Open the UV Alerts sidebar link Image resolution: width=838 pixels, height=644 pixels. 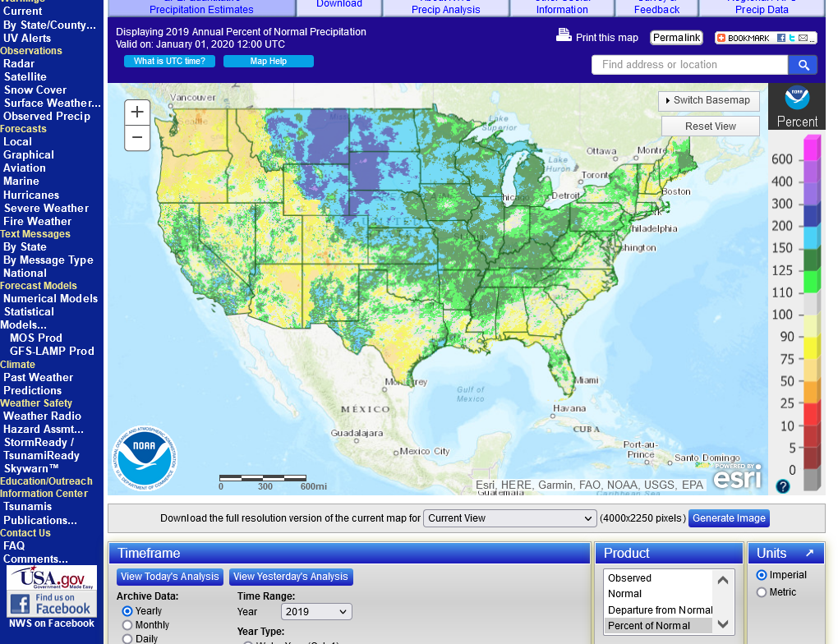click(27, 38)
